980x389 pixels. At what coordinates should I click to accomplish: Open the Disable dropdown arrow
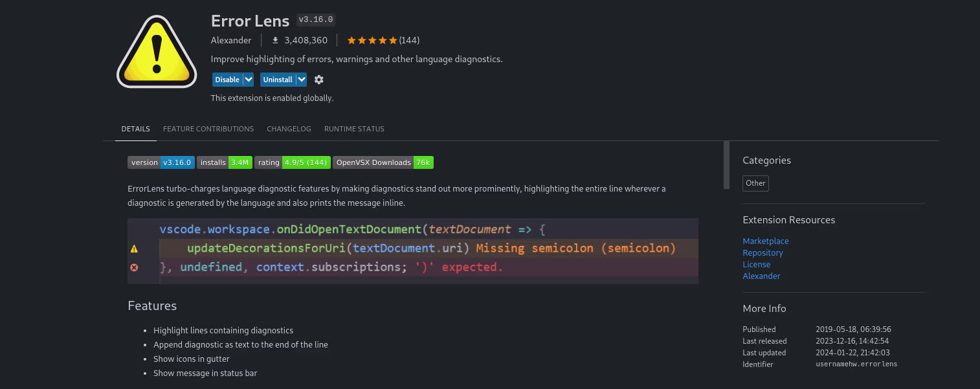pos(248,80)
